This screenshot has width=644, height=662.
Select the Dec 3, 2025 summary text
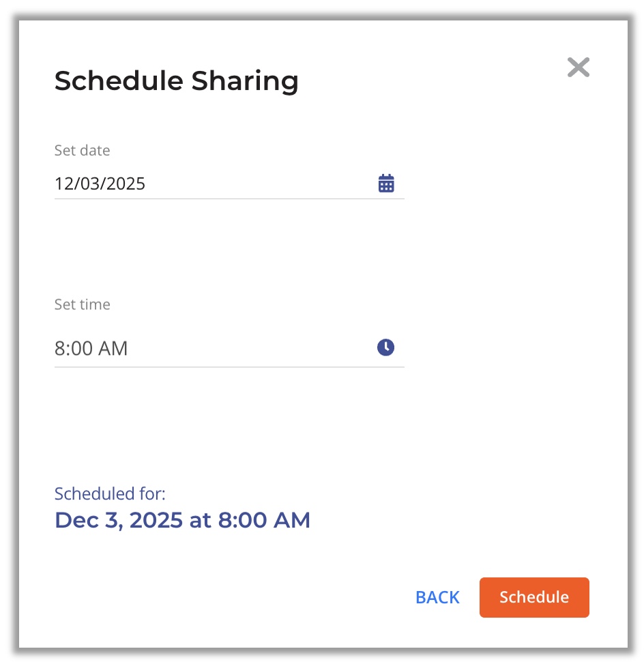(118, 520)
